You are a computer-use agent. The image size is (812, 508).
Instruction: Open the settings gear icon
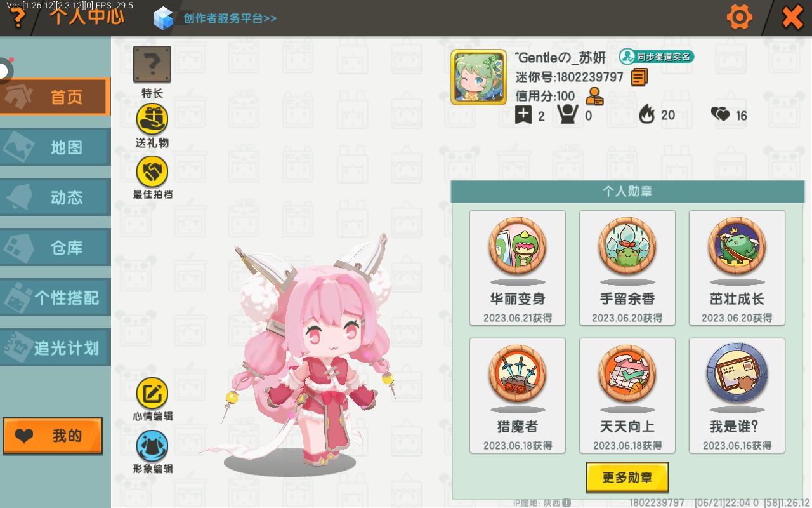[x=739, y=17]
